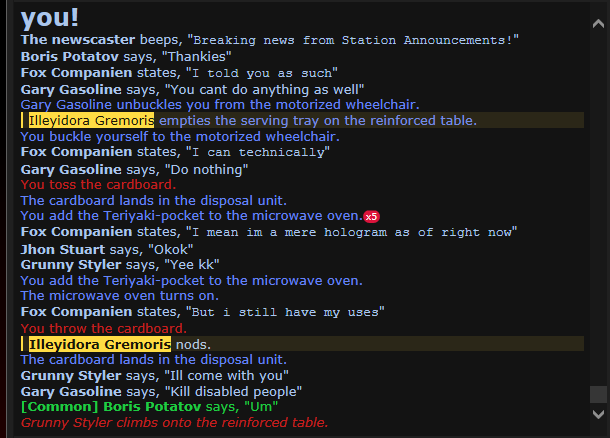The height and width of the screenshot is (438, 610).
Task: Click The newscaster name in breaking news line
Action: point(78,39)
